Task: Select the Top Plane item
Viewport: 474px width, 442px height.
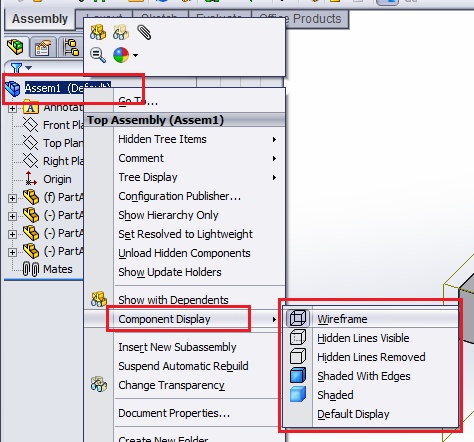Action: [63, 143]
